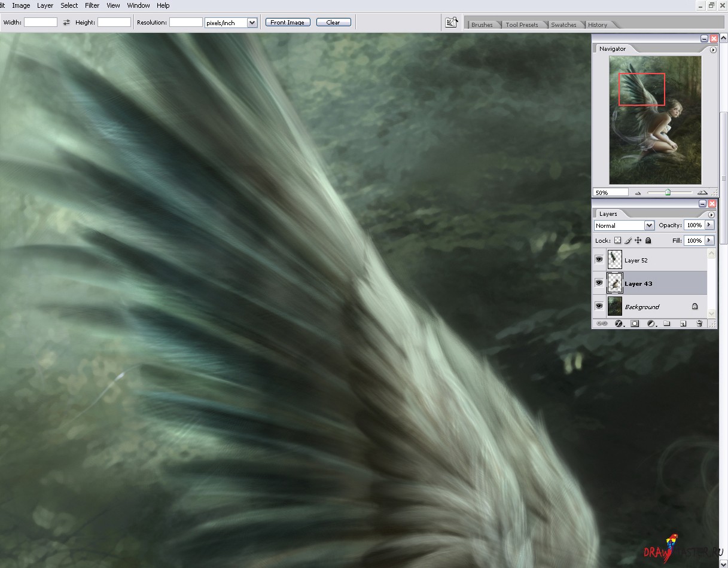Click the Width input field
The image size is (728, 568).
pyautogui.click(x=41, y=22)
